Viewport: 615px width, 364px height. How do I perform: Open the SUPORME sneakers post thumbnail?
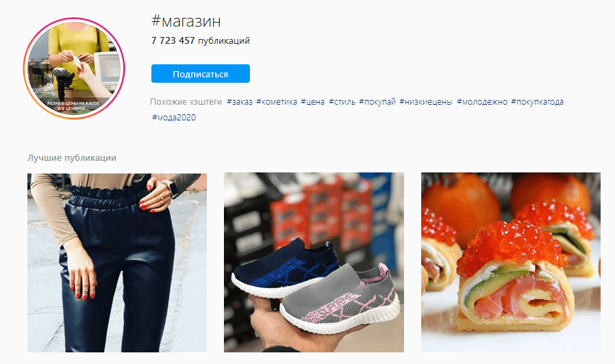coord(314,263)
